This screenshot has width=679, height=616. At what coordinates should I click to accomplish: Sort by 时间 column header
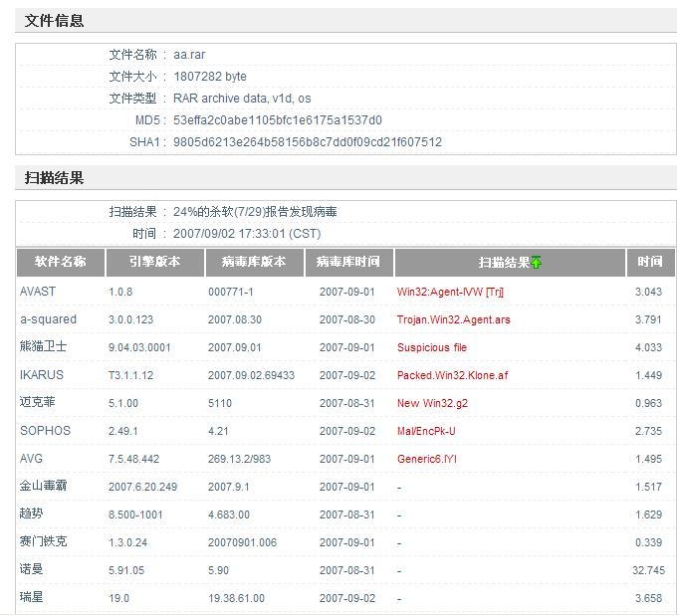tap(650, 262)
